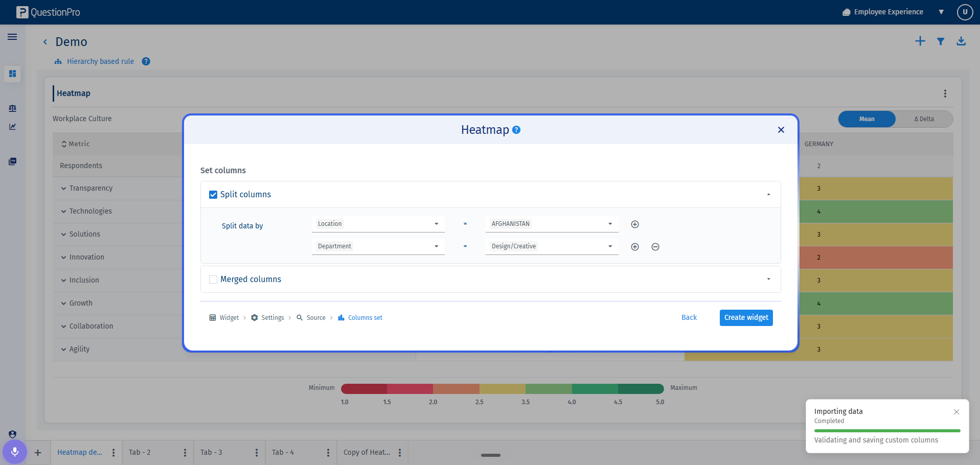Add split row after Design/Creative
The image size is (980, 465).
[x=635, y=247]
